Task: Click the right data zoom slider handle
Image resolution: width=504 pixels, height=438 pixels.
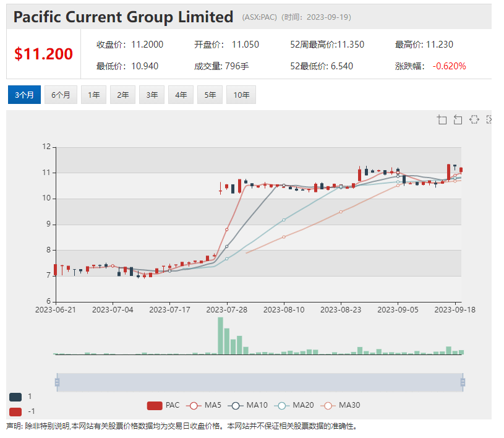Action: [x=462, y=383]
